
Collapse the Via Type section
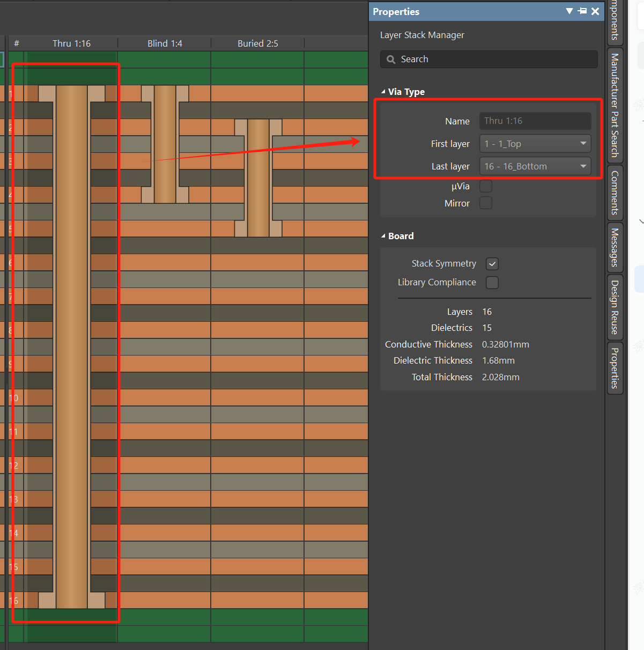click(x=383, y=92)
